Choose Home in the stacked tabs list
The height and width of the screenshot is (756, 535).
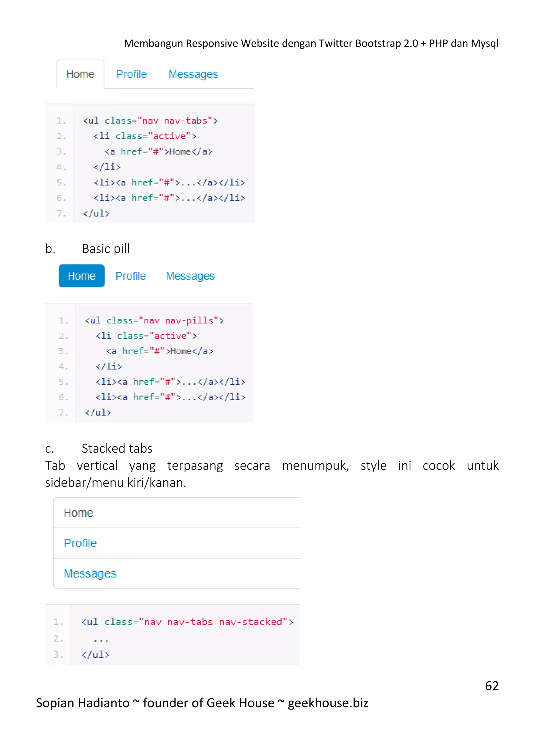pos(177,513)
